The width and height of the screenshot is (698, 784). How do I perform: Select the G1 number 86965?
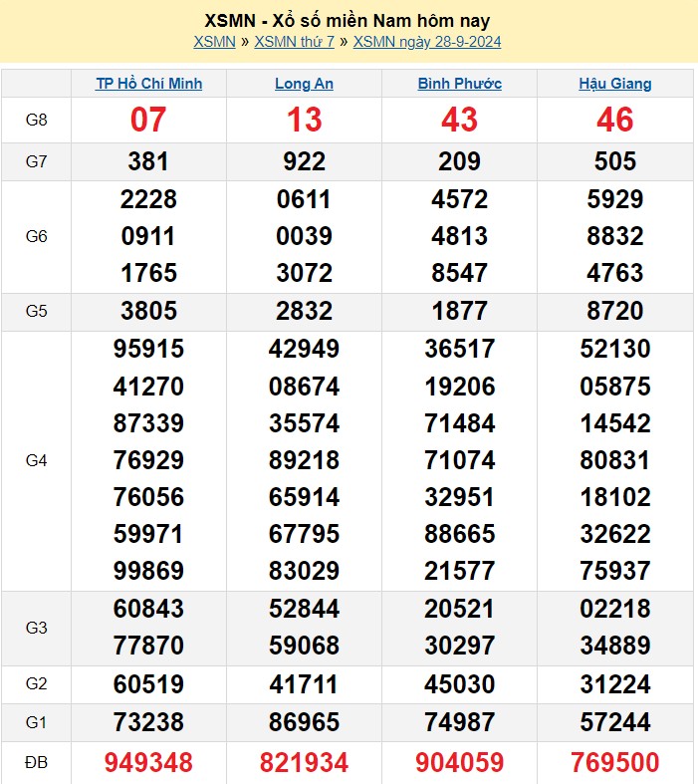click(304, 722)
